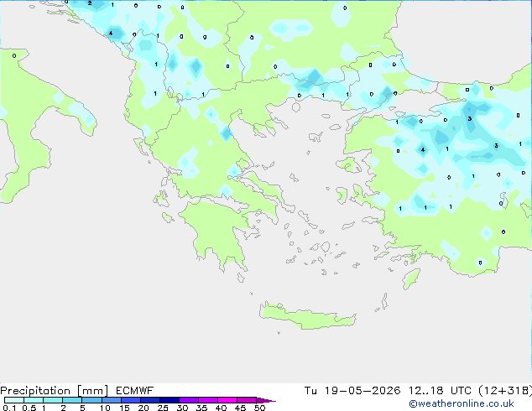Click the '0.1' legend scale value
Viewport: 532px width, 411px height.
click(9, 408)
